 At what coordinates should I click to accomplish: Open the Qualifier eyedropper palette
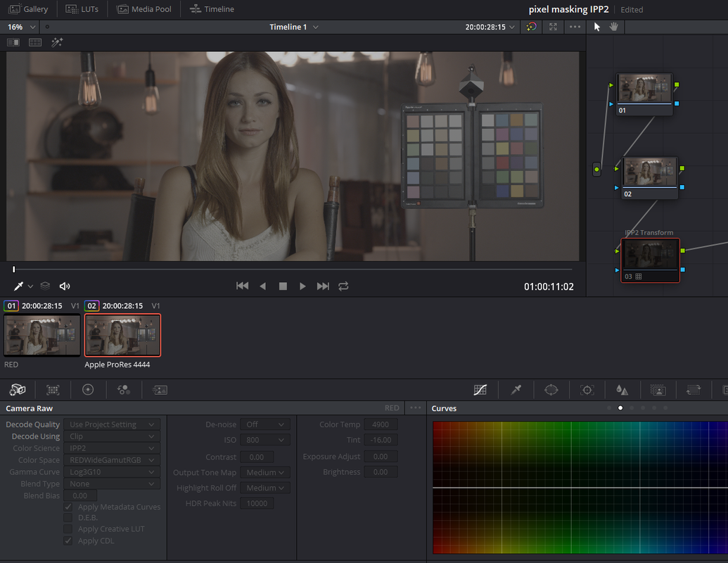pos(516,390)
